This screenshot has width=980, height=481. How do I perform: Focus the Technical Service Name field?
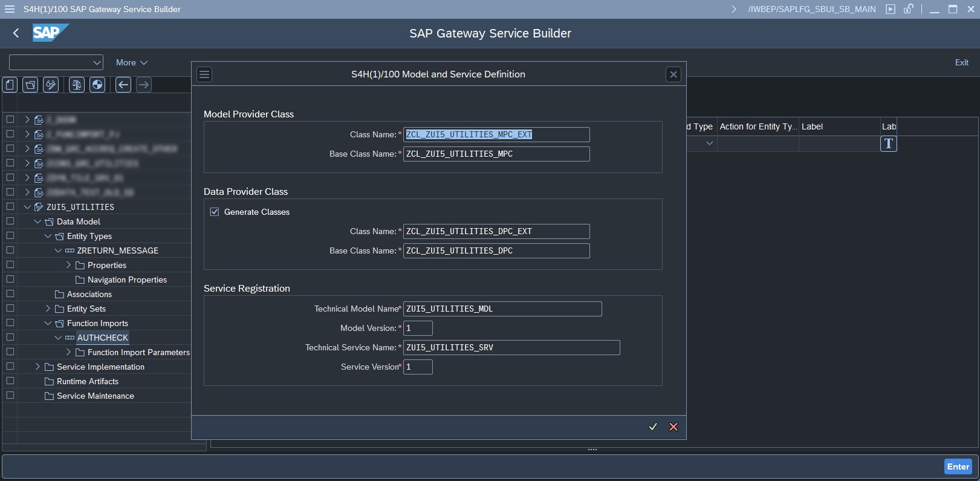pyautogui.click(x=511, y=347)
